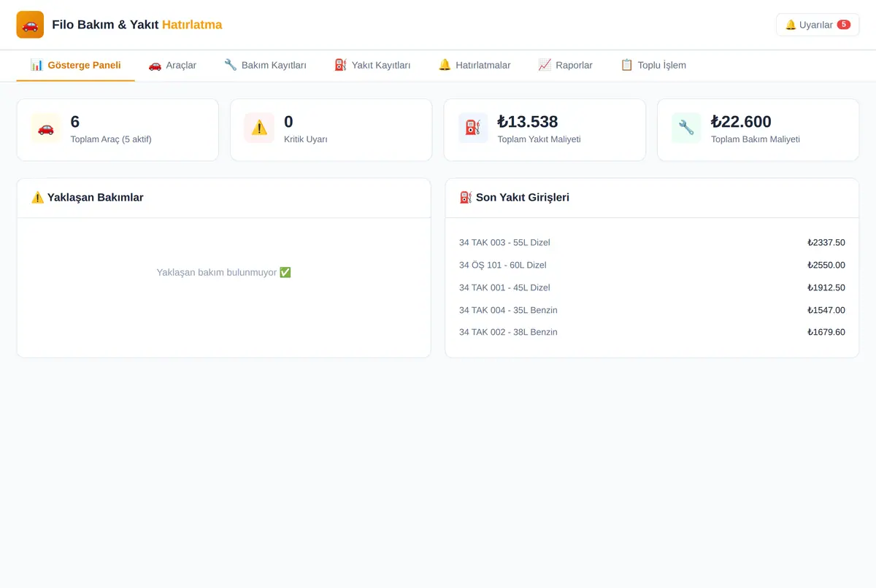The height and width of the screenshot is (588, 876).
Task: Switch to the Gösterge Paneli tab
Action: pos(76,65)
